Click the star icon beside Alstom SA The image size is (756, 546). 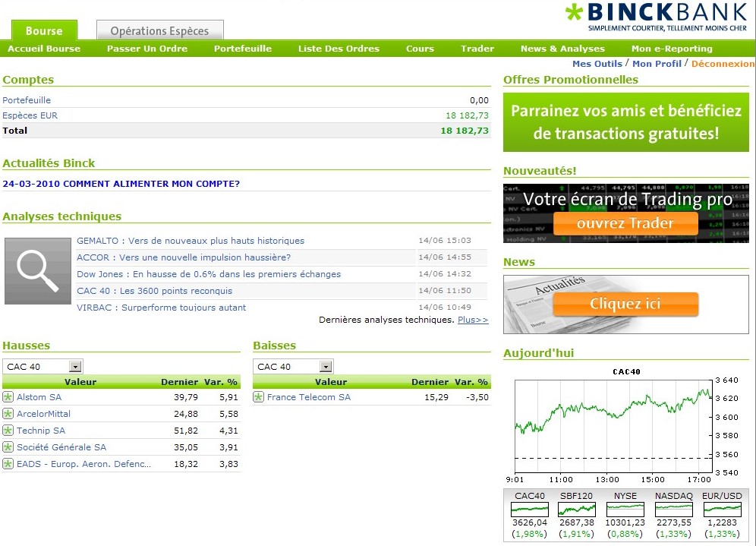8,397
